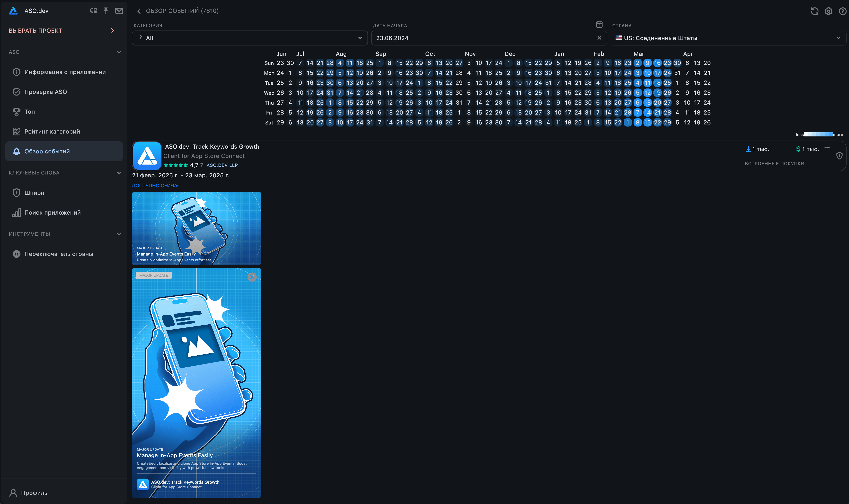Screen dimensions: 849x504
Task: Select Thursday August 1 in the heatmap
Action: tap(330, 103)
